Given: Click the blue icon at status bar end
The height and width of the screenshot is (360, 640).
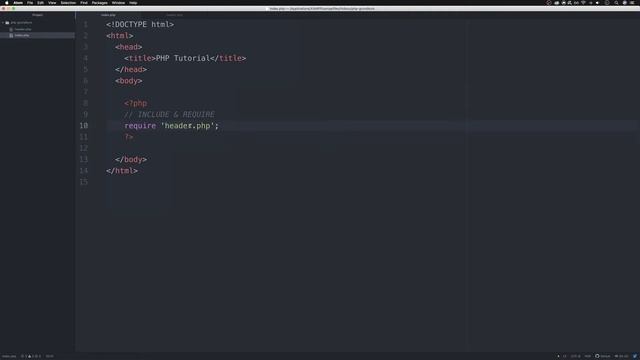Looking at the screenshot, I should coord(635,356).
